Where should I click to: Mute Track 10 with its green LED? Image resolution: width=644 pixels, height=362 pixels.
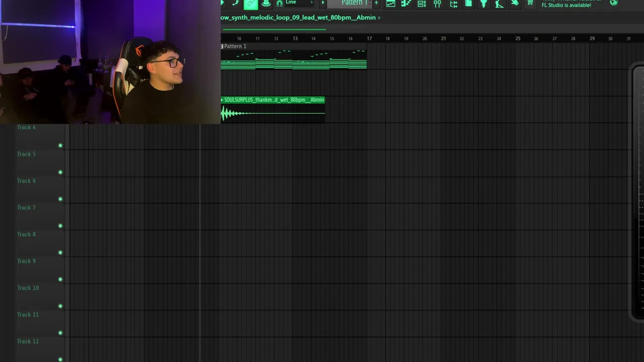coord(60,306)
